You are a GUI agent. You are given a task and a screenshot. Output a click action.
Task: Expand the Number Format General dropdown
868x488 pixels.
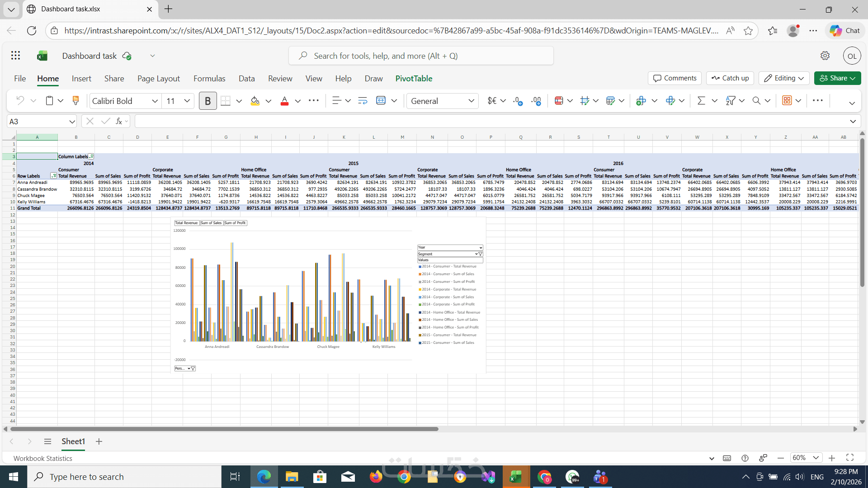point(471,101)
